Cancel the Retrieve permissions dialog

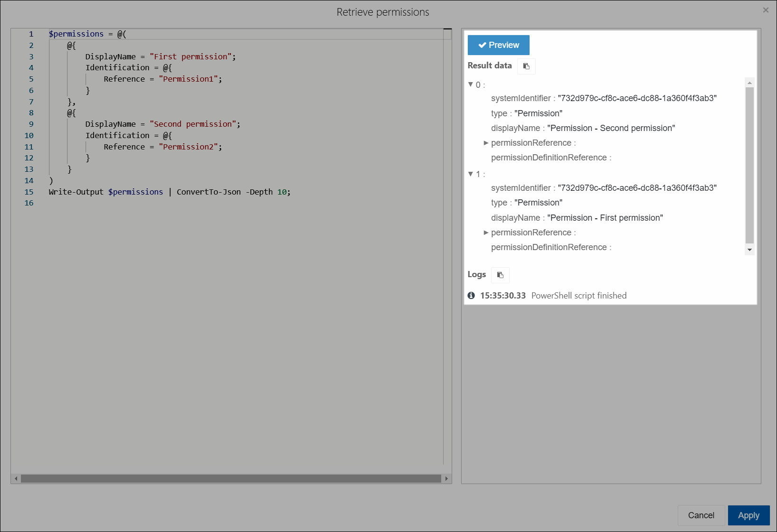coord(701,515)
